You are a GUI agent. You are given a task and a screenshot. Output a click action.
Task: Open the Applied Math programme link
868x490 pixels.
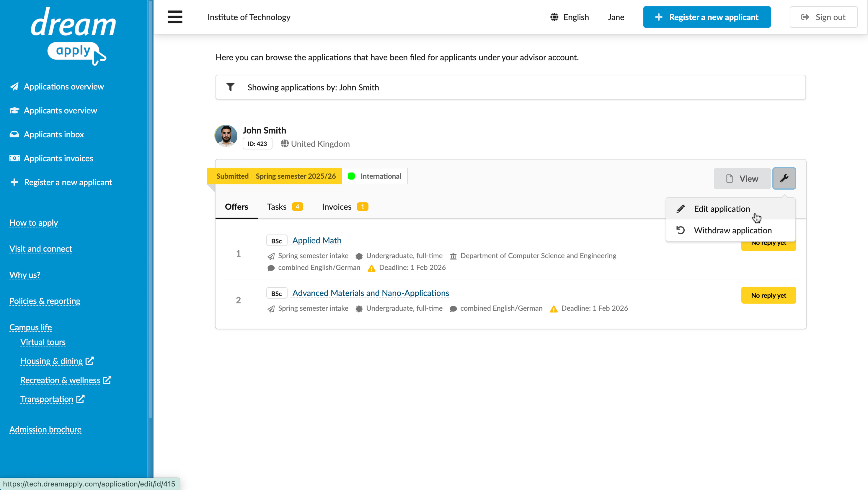[x=317, y=240]
